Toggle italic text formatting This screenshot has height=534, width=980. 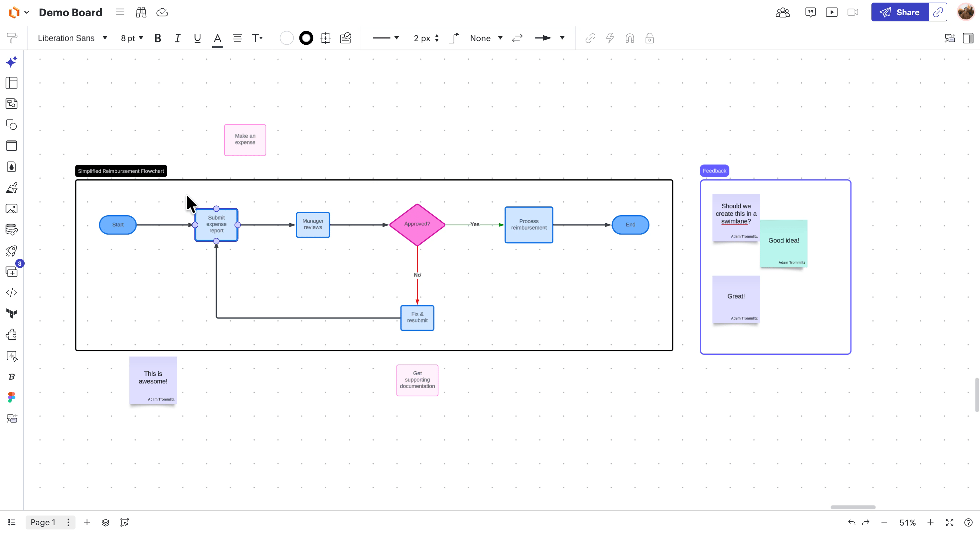pos(177,38)
